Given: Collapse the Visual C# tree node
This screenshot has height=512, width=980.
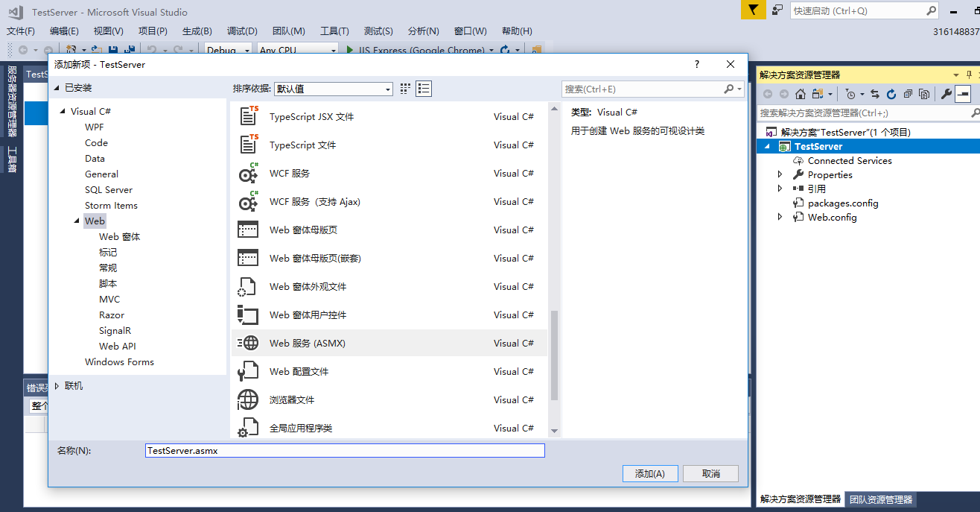Looking at the screenshot, I should (x=63, y=112).
